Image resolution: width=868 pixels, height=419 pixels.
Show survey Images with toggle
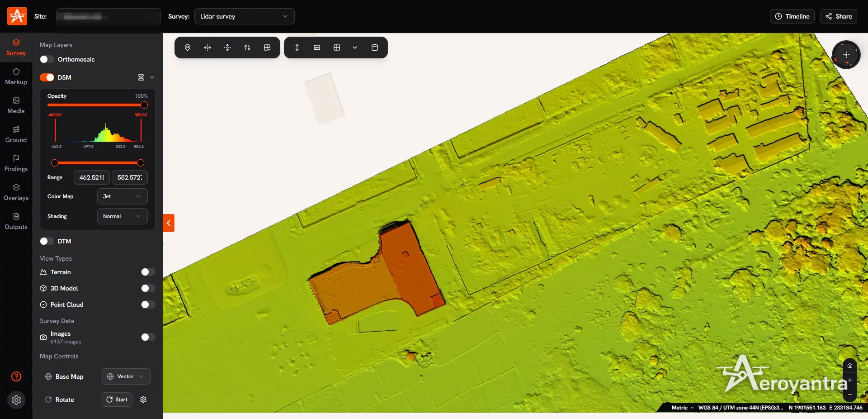point(148,337)
